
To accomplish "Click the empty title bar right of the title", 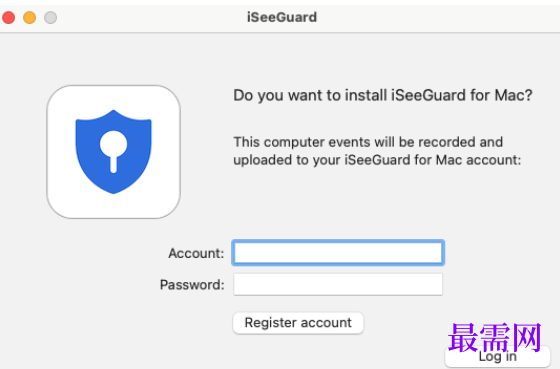I will click(436, 17).
